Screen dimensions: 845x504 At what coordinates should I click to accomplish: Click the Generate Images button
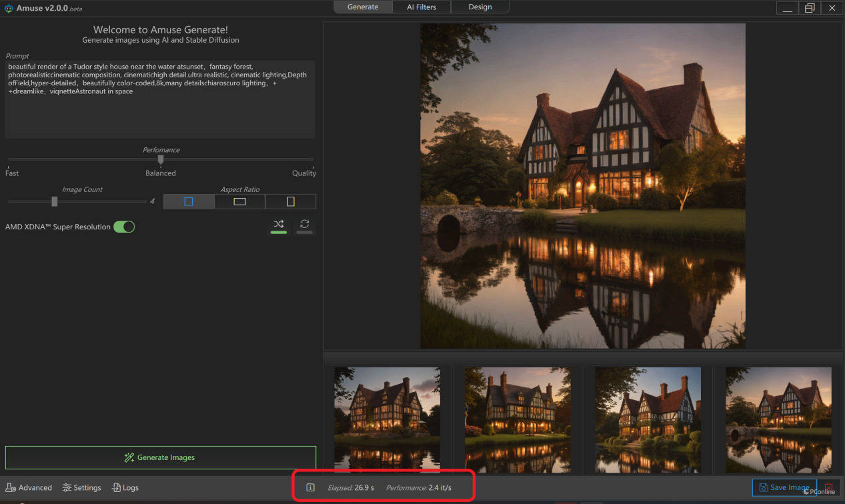[x=161, y=457]
